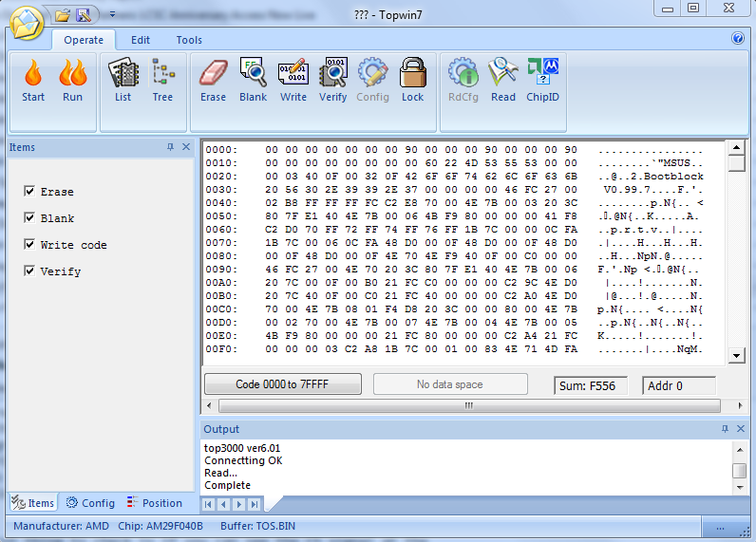Select the Erase chip tool
The image size is (756, 542).
pyautogui.click(x=213, y=80)
